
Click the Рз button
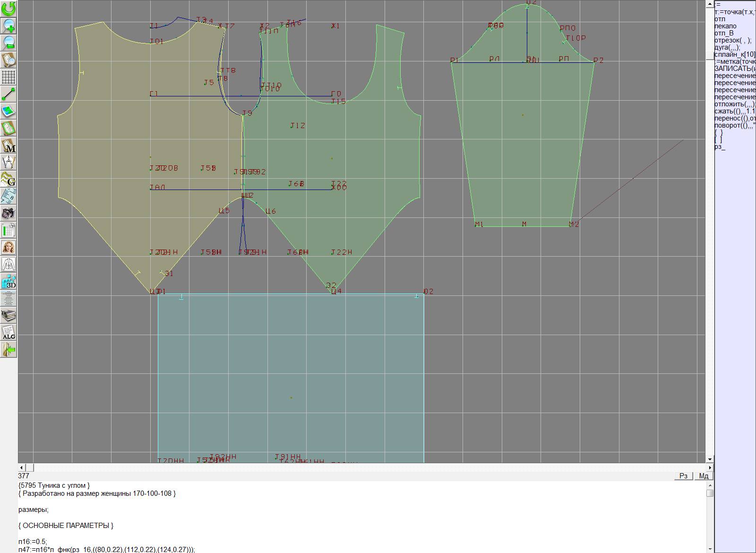[x=683, y=476]
